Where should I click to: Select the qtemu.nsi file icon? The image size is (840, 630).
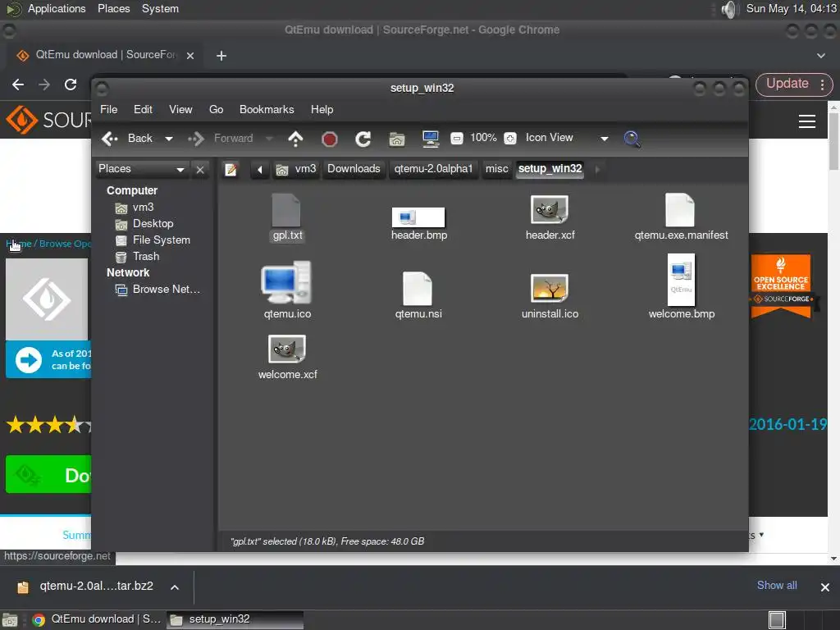pyautogui.click(x=418, y=289)
